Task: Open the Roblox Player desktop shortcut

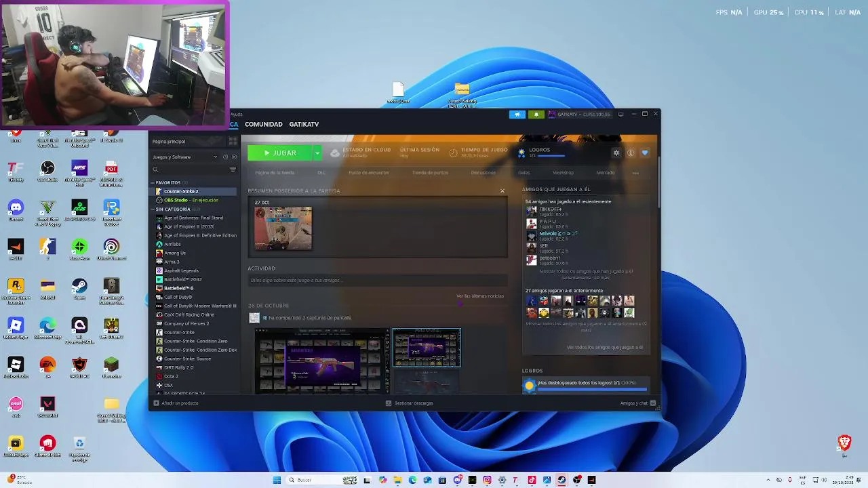Action: click(16, 328)
